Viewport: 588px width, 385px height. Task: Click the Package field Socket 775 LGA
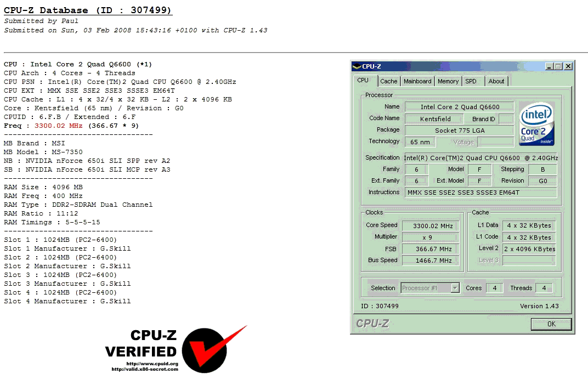pyautogui.click(x=460, y=131)
